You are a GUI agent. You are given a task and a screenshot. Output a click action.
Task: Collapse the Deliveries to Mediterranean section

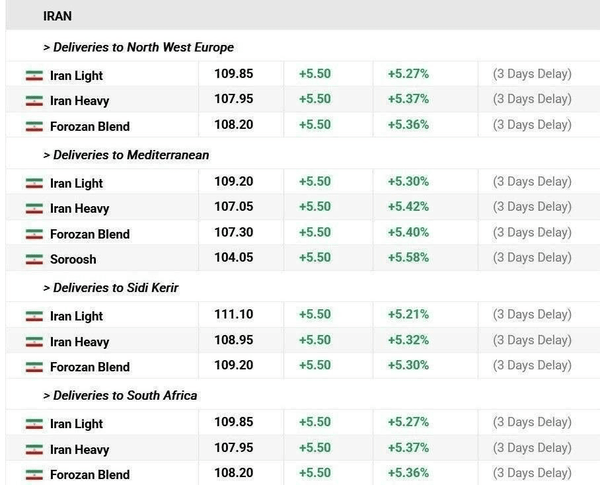click(125, 155)
